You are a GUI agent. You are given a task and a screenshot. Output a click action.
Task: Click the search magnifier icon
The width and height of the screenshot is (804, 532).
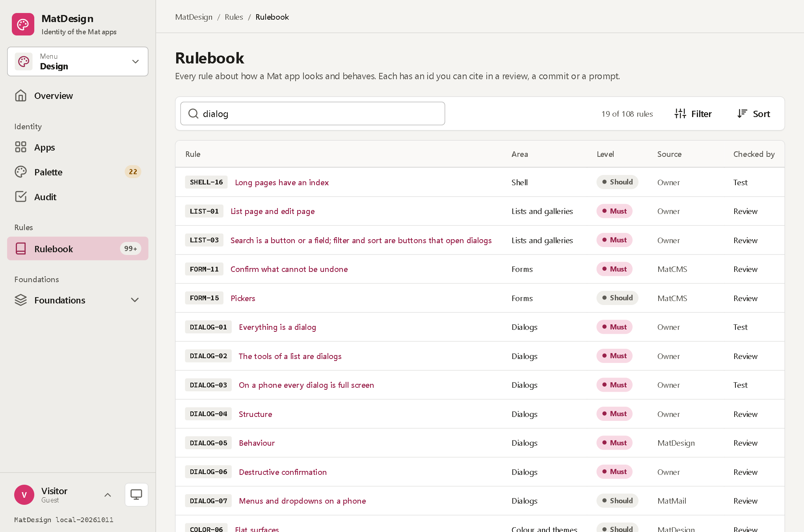pyautogui.click(x=193, y=113)
